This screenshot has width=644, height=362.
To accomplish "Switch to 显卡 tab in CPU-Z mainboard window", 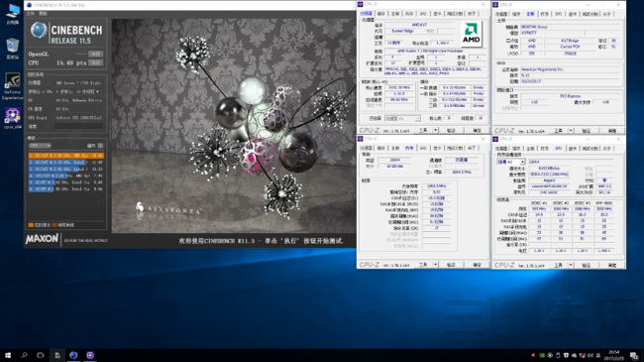I will click(x=573, y=14).
